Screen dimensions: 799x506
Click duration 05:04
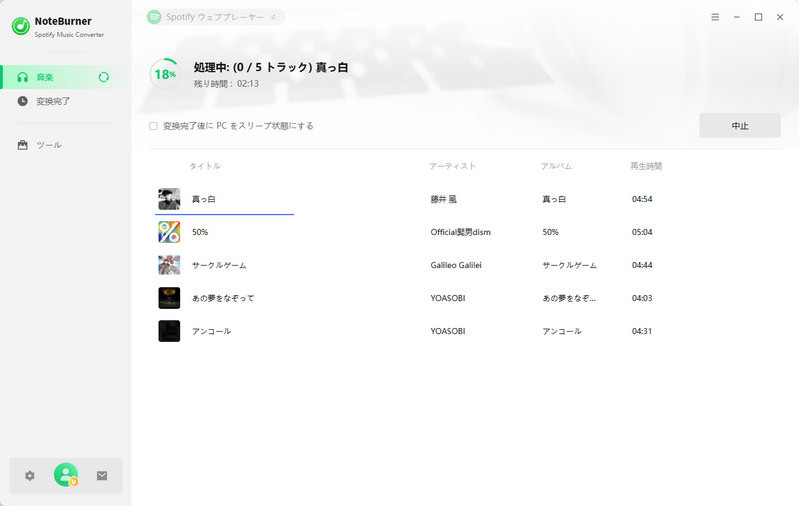tap(642, 232)
